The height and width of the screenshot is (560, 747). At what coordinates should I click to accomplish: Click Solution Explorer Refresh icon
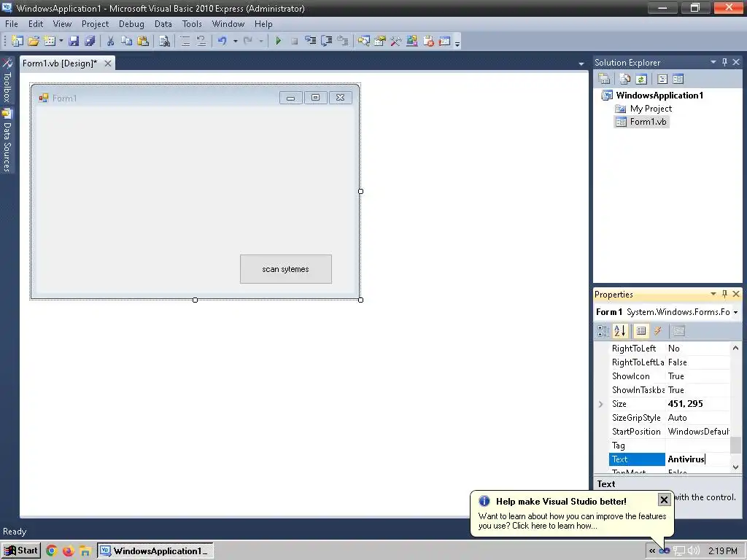[x=640, y=79]
